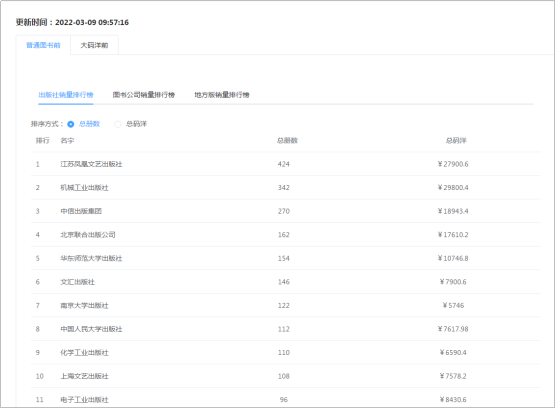Click 中信出版集团 entry
The width and height of the screenshot is (555, 409).
[x=81, y=211]
